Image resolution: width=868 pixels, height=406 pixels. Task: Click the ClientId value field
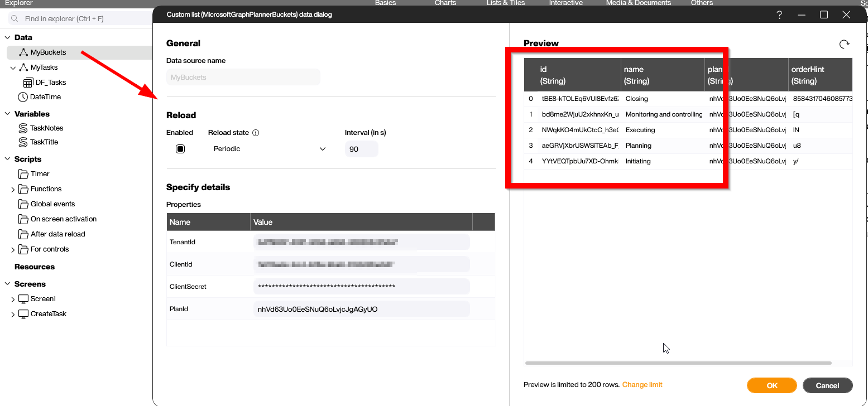tap(361, 264)
